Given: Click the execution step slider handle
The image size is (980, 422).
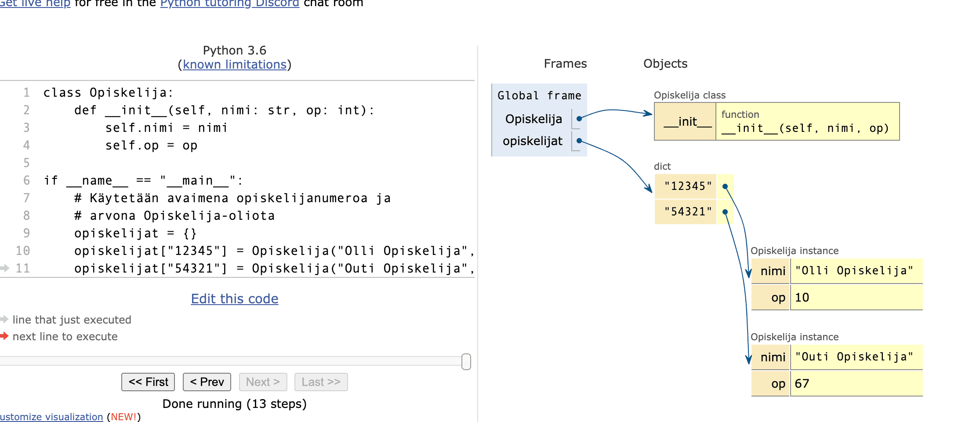Looking at the screenshot, I should (x=466, y=362).
